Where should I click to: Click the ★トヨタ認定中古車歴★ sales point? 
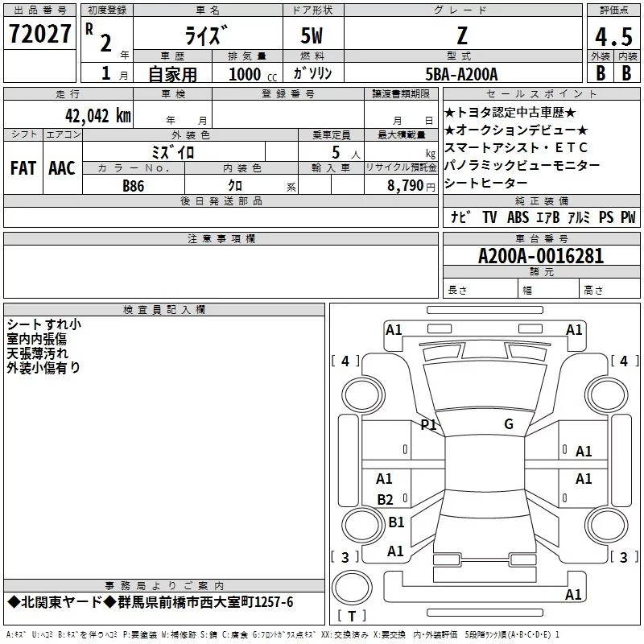510,113
